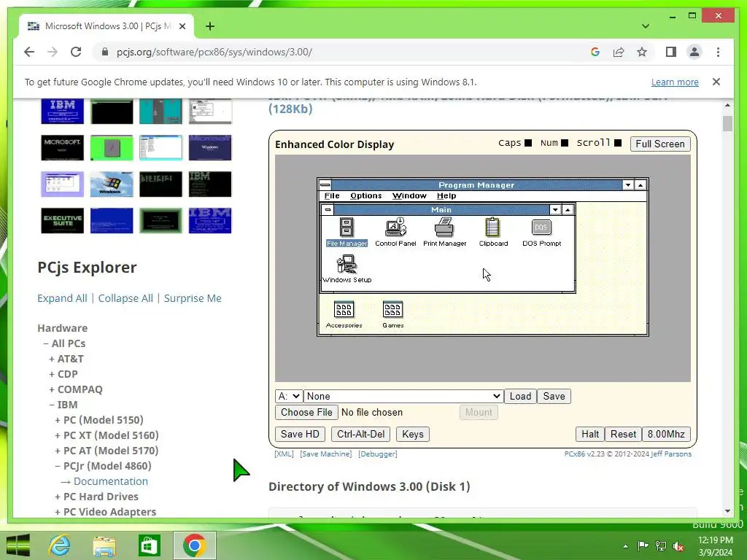
Task: Click Choose File button
Action: click(306, 413)
